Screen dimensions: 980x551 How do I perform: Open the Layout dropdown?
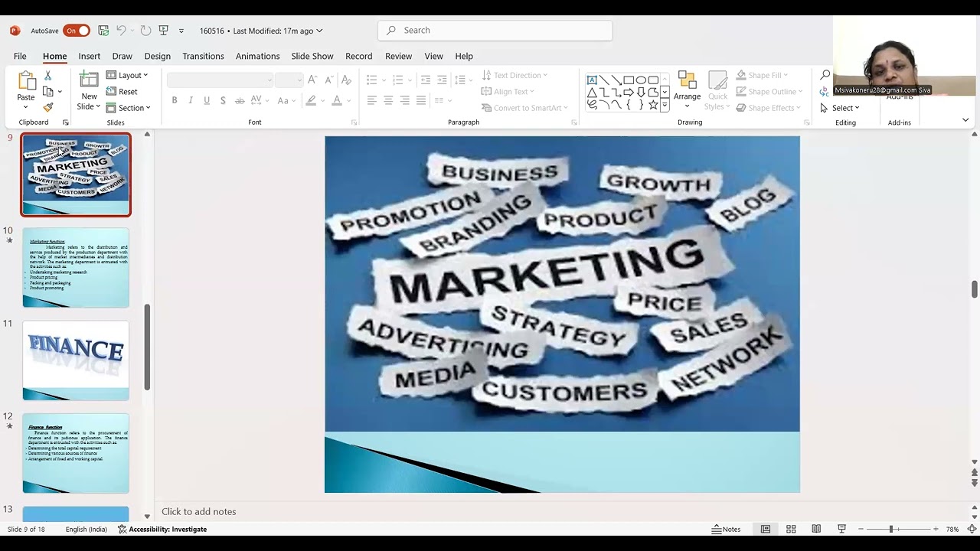tap(127, 75)
